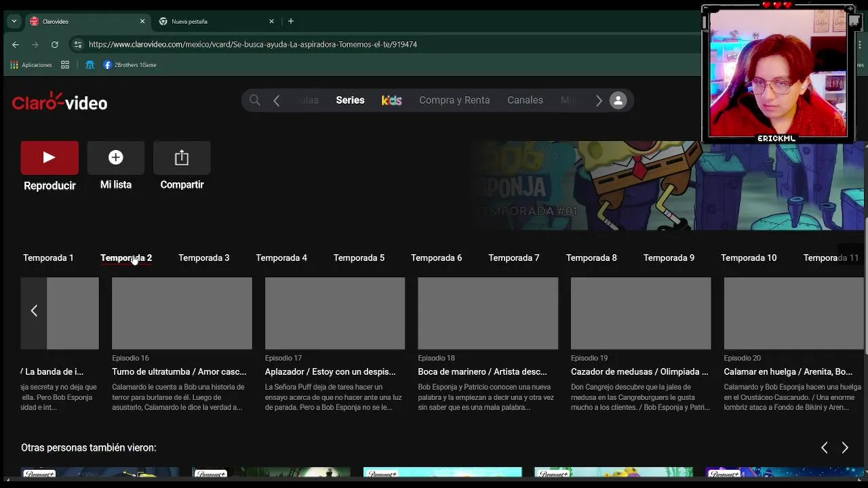Close the Nueva pestaña tab

click(x=272, y=21)
